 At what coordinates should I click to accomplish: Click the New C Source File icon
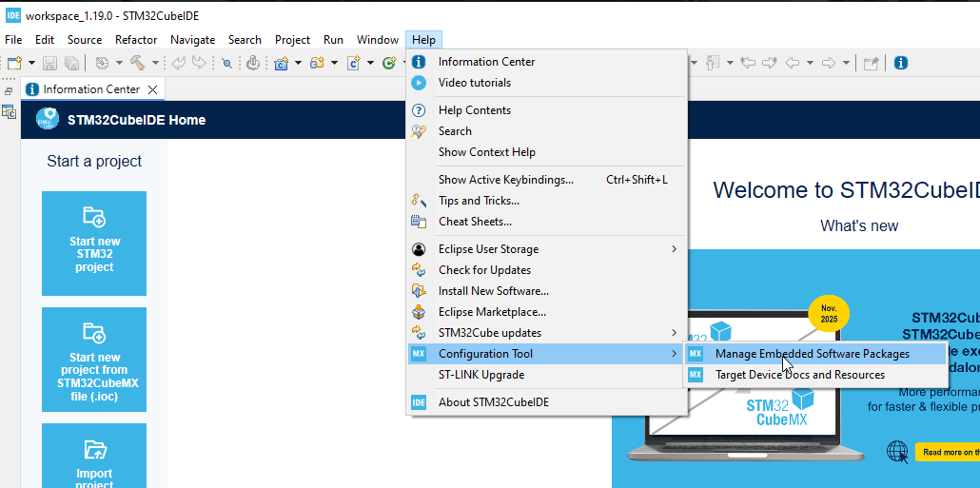[354, 63]
